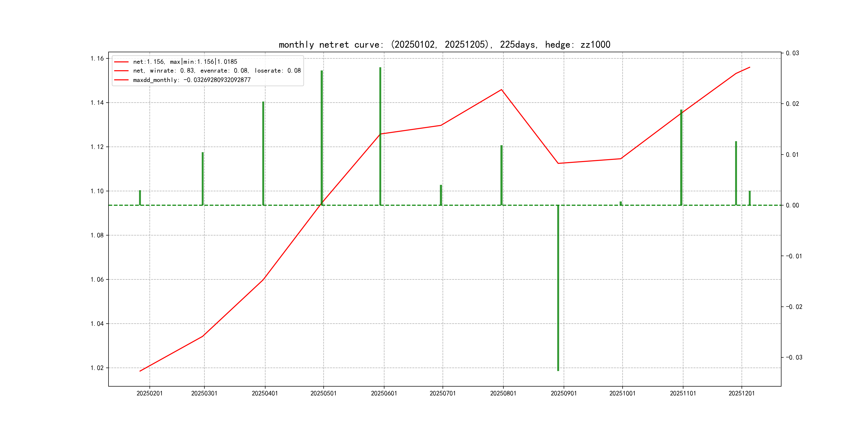This screenshot has height=434, width=868.
Task: Click the 0.03 right axis label
Action: (792, 53)
